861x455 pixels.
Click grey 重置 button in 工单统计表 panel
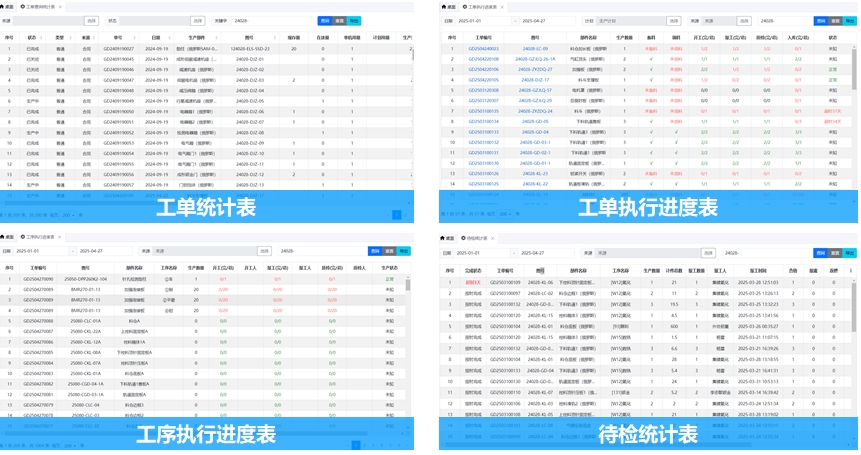(339, 21)
